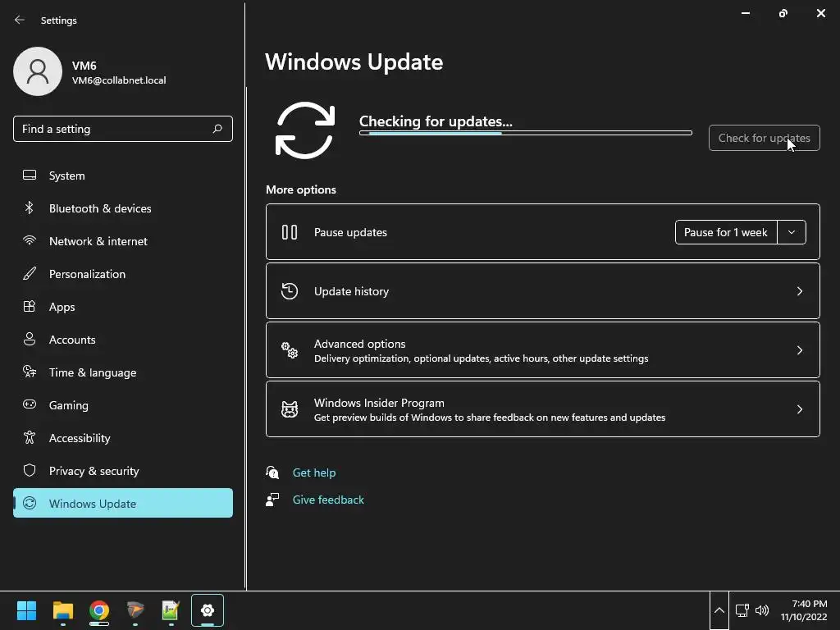The image size is (840, 630).
Task: Click the Apps grid icon in sidebar
Action: [x=30, y=307]
